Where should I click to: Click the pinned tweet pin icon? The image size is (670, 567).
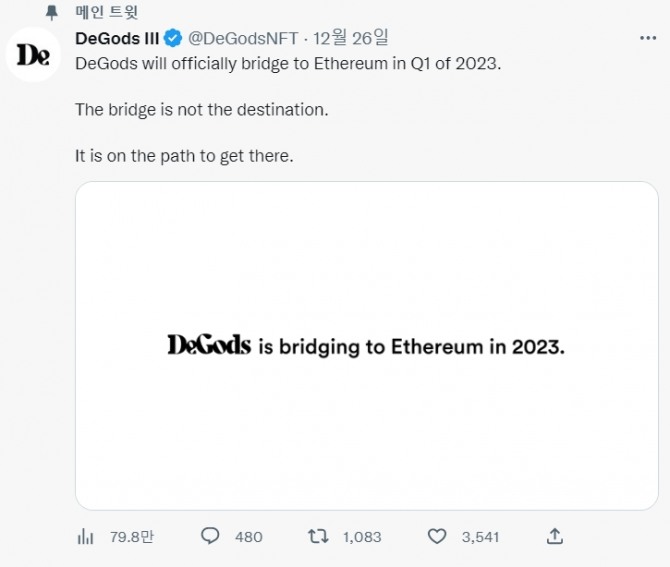tap(51, 13)
